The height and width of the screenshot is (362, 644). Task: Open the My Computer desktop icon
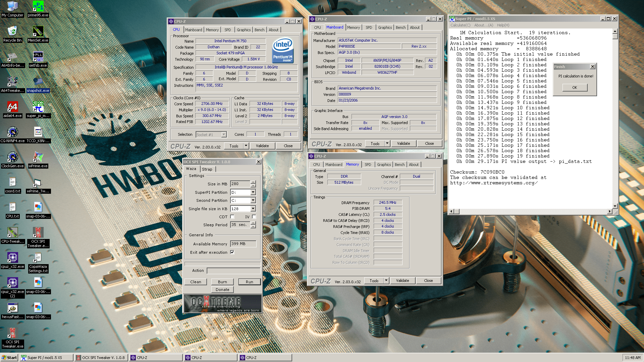(12, 9)
